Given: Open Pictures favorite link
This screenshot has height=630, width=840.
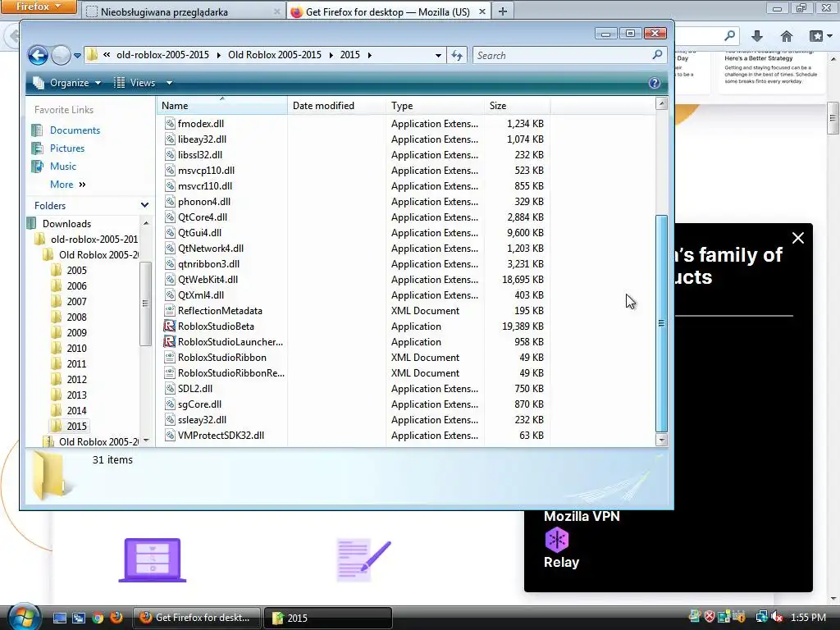Looking at the screenshot, I should coord(67,148).
